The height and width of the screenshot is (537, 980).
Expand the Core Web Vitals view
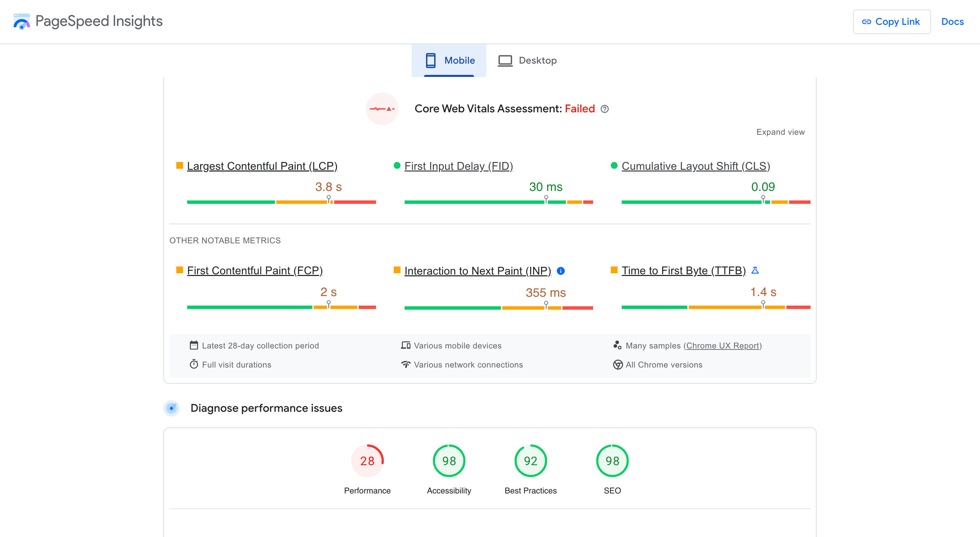point(780,132)
